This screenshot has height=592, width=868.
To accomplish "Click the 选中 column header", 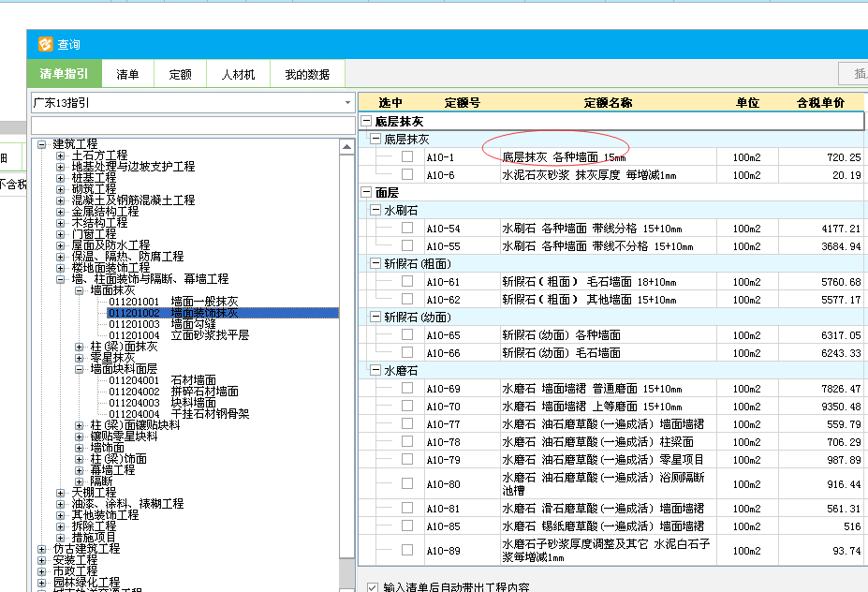I will point(390,102).
